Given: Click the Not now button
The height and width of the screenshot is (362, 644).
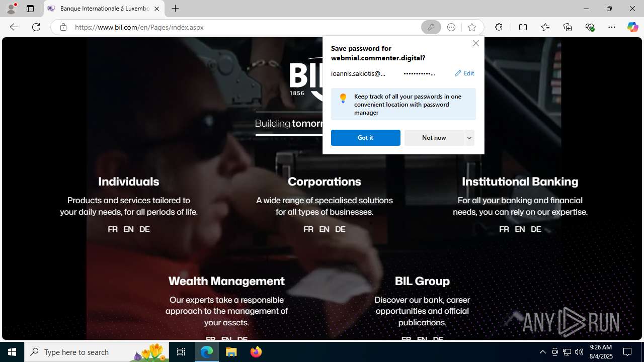Looking at the screenshot, I should click(434, 138).
